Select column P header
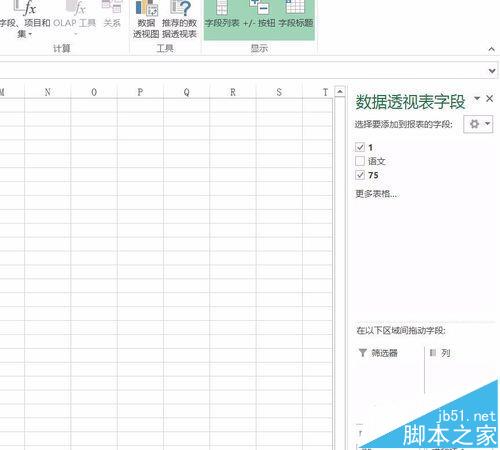Screen dimensions: 500x450 pos(140,92)
